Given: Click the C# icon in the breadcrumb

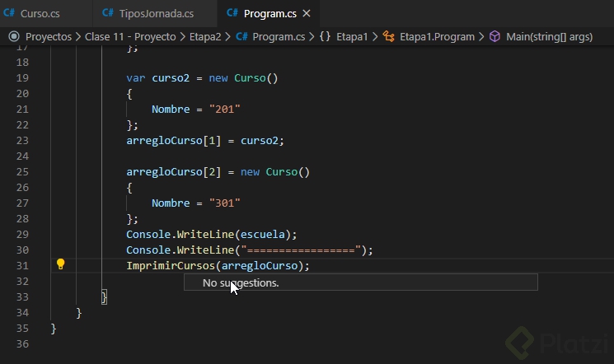Looking at the screenshot, I should click(241, 36).
